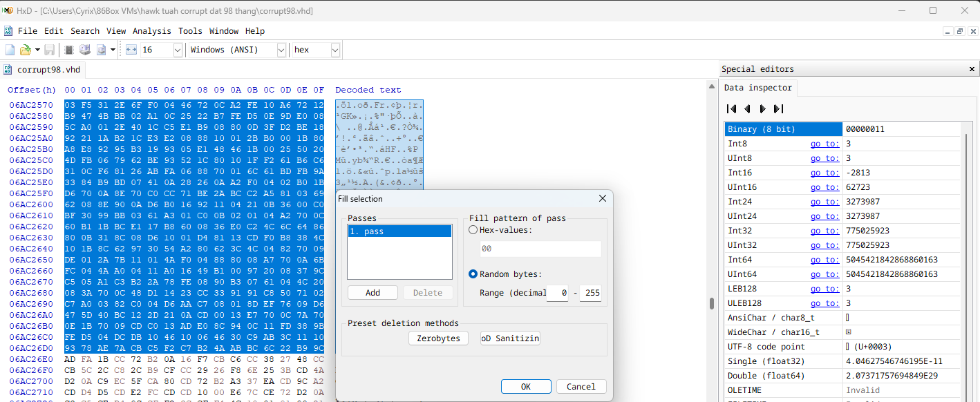Open the Analysis menu
Screen dimensions: 980x402
pyautogui.click(x=151, y=30)
